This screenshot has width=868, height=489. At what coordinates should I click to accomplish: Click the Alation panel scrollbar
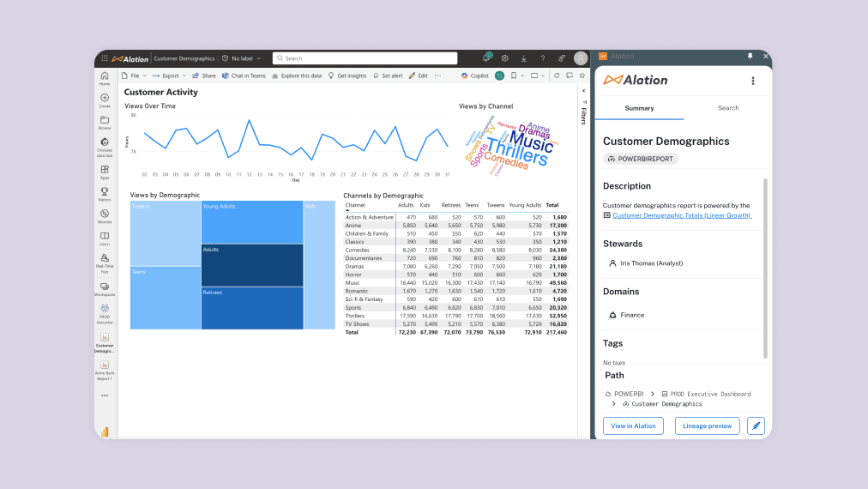(x=766, y=269)
